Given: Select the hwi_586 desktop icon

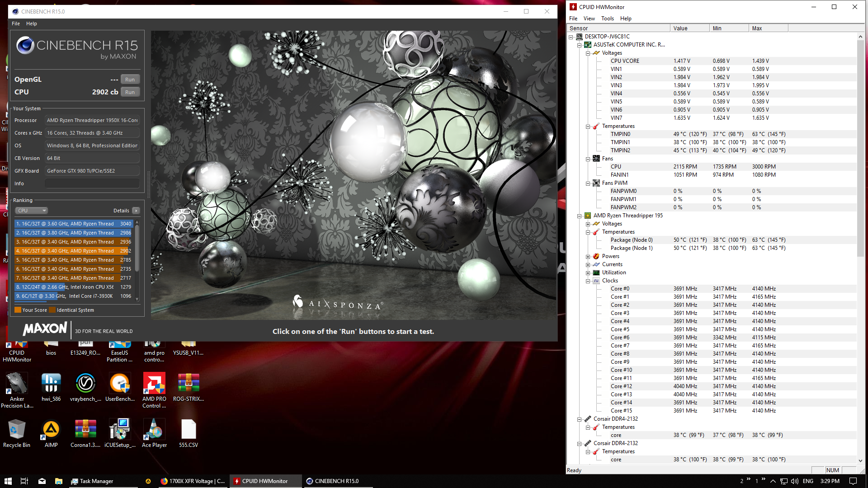Looking at the screenshot, I should point(51,387).
